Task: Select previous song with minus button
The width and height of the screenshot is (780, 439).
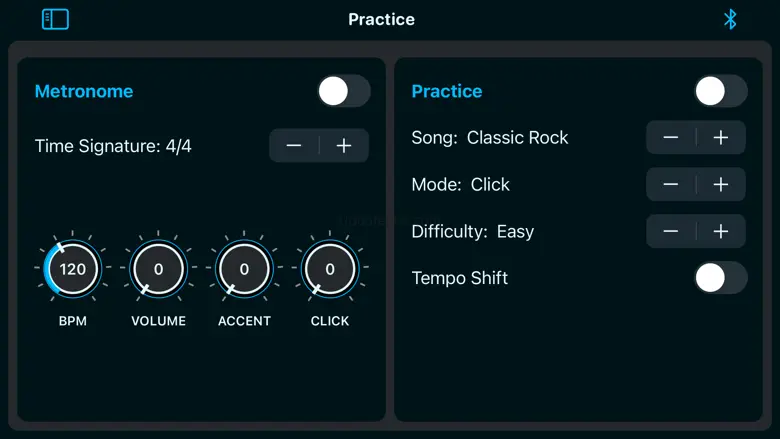Action: pyautogui.click(x=671, y=138)
